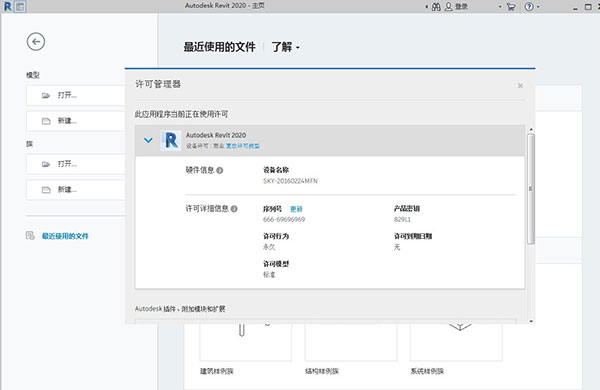The image size is (600, 390).
Task: Click the Autodesk 插件、附加模块和扩展 heading
Action: tap(180, 309)
